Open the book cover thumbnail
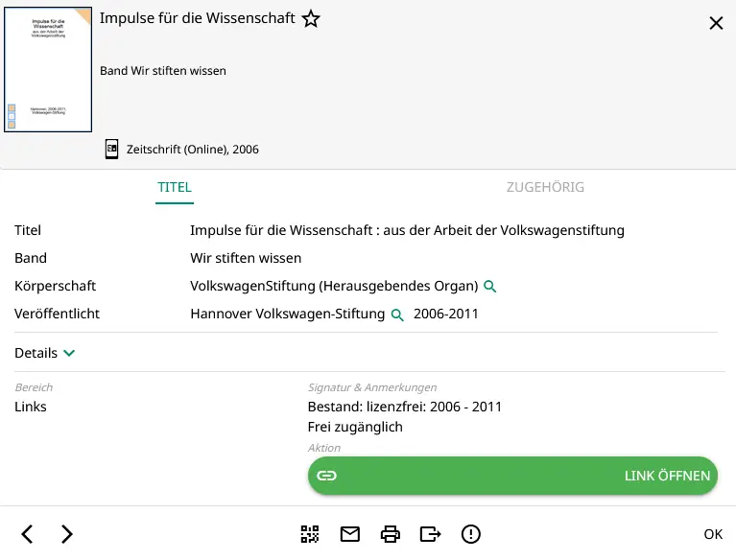Screen dimensions: 736x560 tap(48, 69)
